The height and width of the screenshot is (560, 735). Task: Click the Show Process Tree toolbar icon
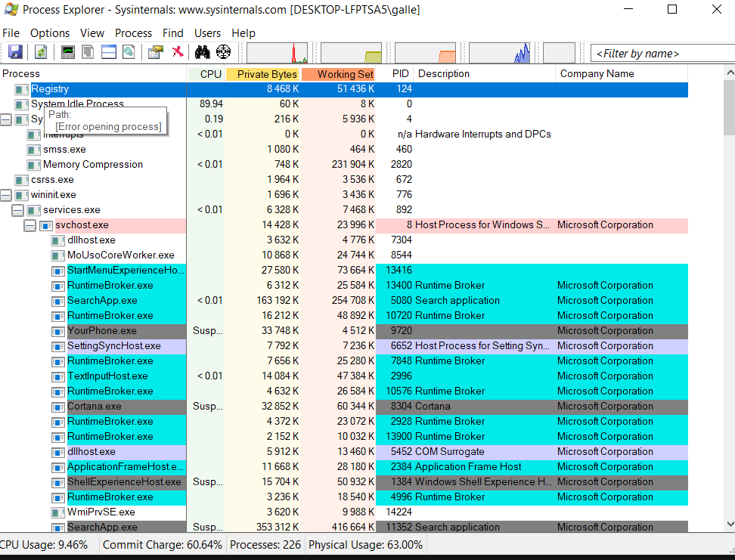[88, 52]
